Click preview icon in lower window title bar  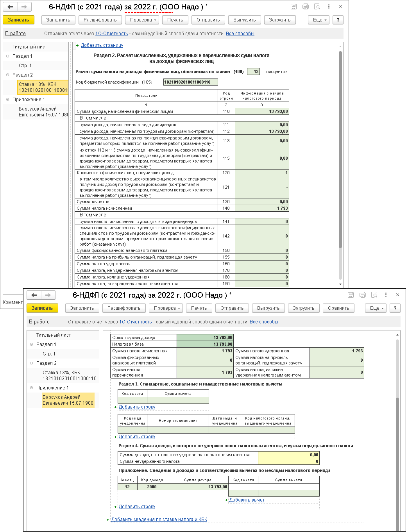tap(374, 295)
